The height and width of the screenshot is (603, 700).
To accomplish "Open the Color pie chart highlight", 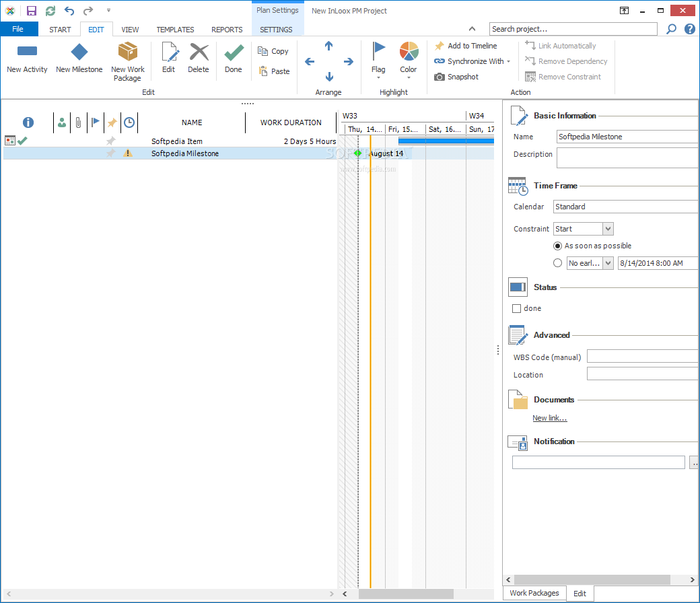I will pos(409,51).
